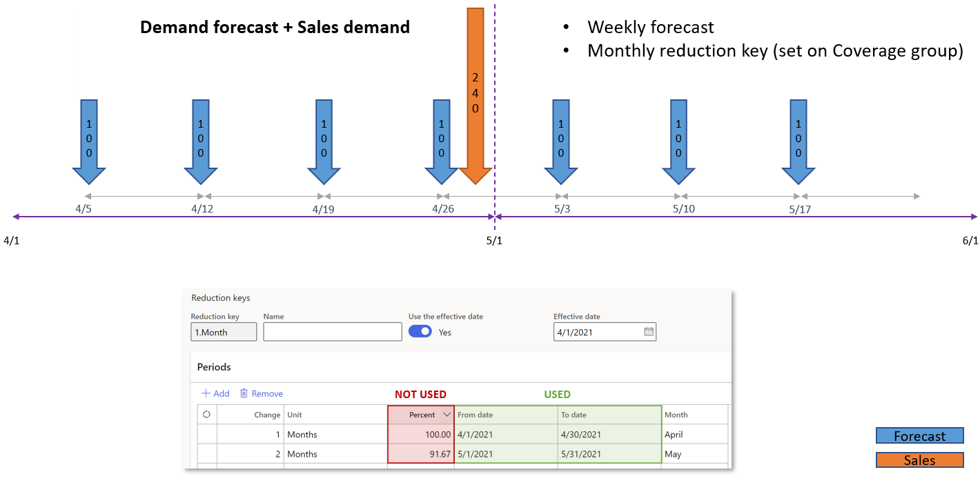Open the Effective date calendar picker icon
This screenshot has width=980, height=483.
click(648, 332)
